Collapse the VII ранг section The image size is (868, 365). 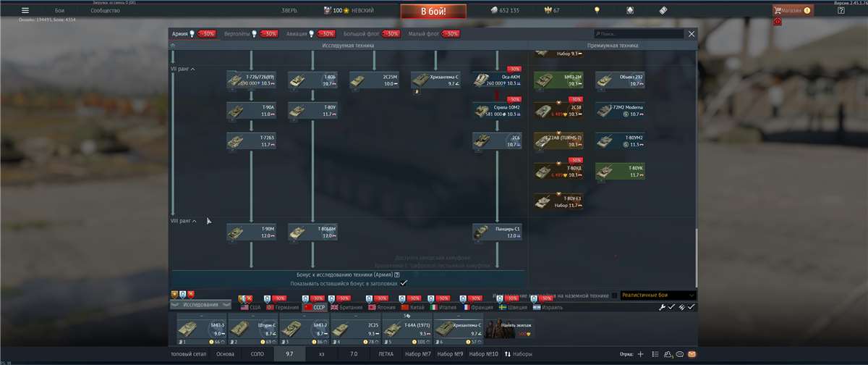[x=182, y=69]
